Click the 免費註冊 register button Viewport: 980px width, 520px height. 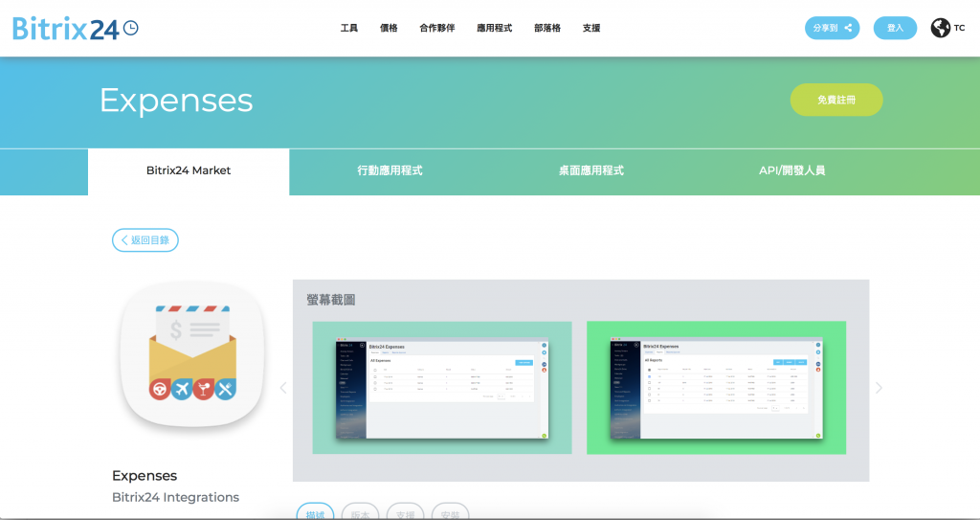[836, 101]
